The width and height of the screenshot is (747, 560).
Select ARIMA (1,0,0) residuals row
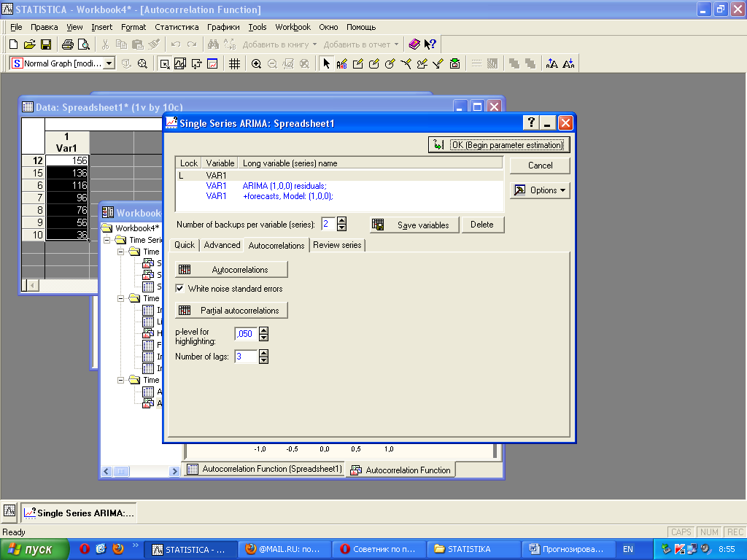339,186
